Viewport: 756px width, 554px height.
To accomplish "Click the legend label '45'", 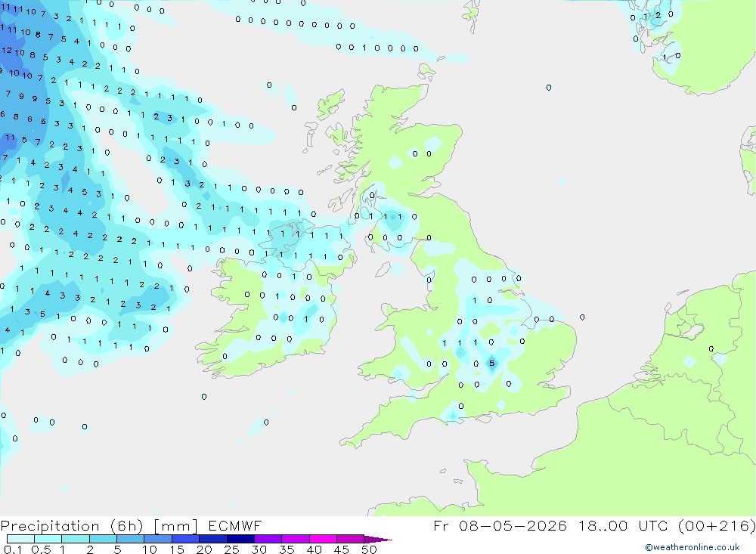I will (x=342, y=549).
